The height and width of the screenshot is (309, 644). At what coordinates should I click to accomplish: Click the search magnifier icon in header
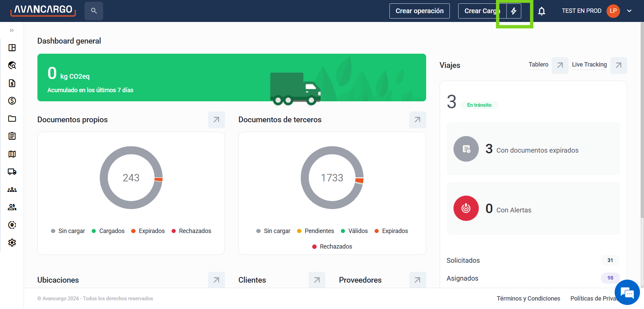click(94, 11)
